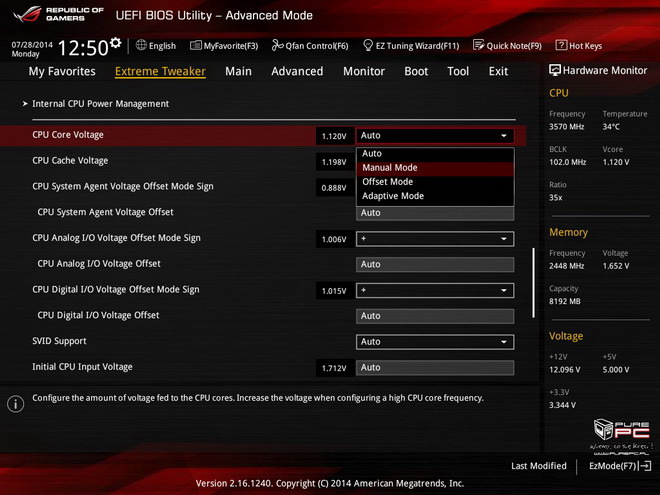Click CPU Digital I/O Voltage Offset field
Viewport: 660px width, 495px height.
coord(435,316)
